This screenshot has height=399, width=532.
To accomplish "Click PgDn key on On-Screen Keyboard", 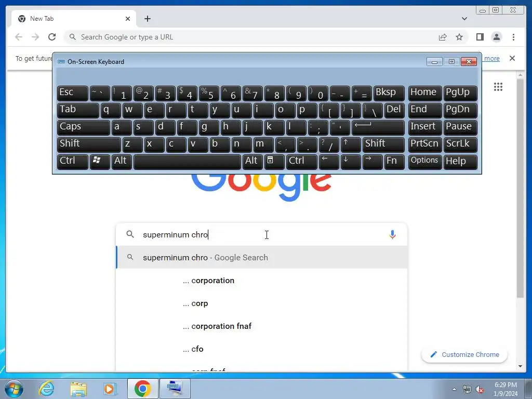I will coord(460,110).
